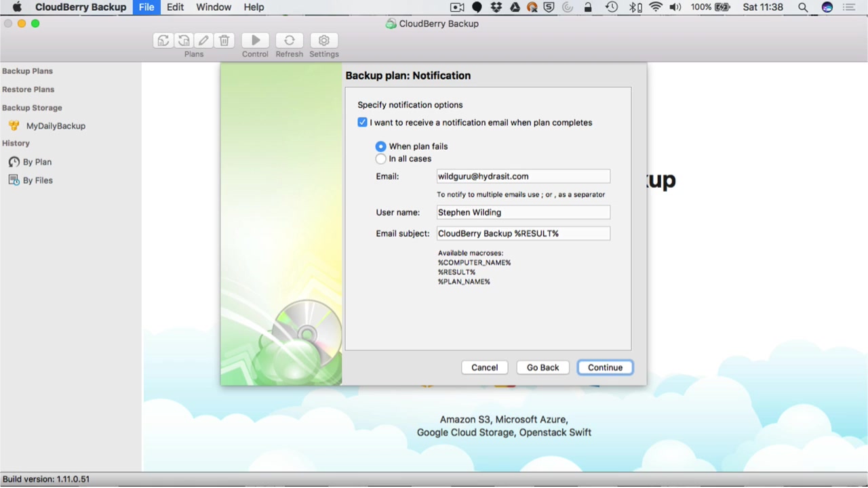868x488 pixels.
Task: Click the Continue button
Action: (x=605, y=367)
